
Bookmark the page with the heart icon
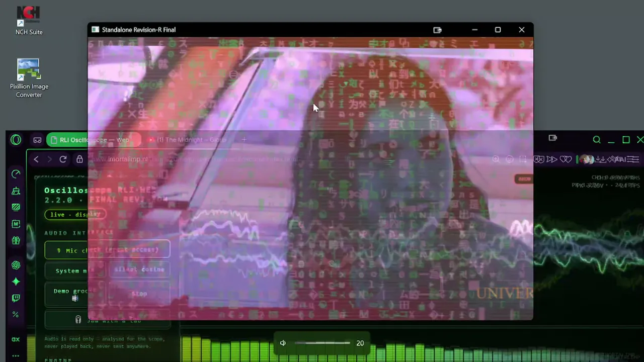pyautogui.click(x=566, y=159)
